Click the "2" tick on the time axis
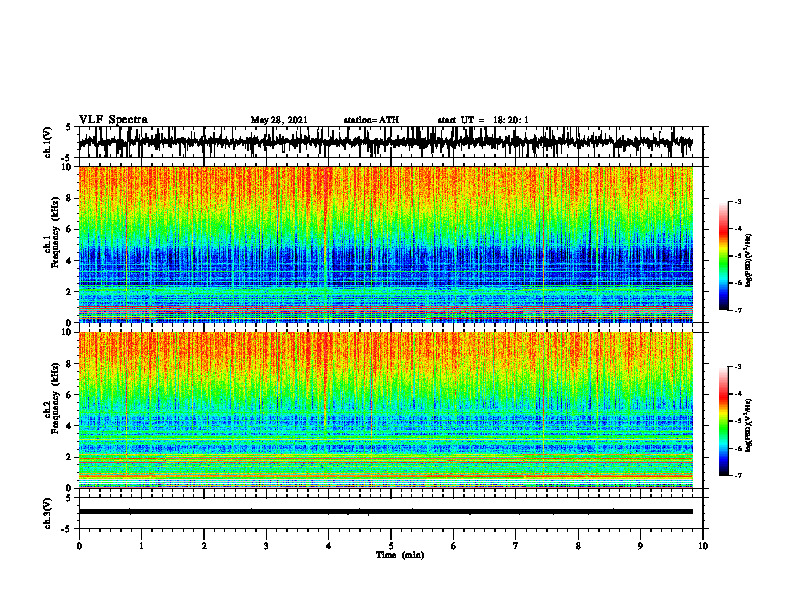Viewport: 792px width, 612px height. [204, 546]
